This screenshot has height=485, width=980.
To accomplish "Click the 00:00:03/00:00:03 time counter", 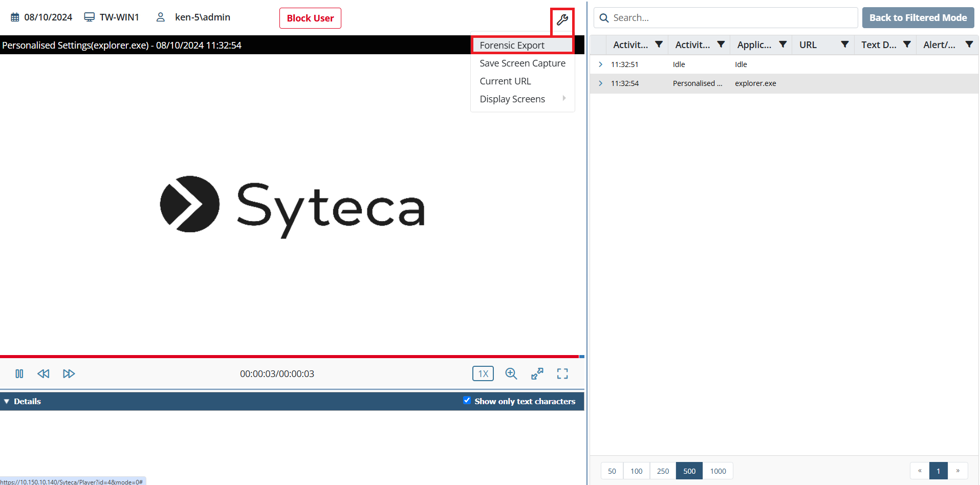I will click(277, 374).
